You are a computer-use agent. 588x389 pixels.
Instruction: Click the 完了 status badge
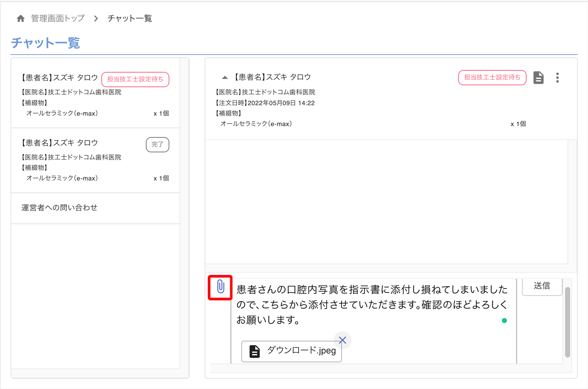click(158, 145)
